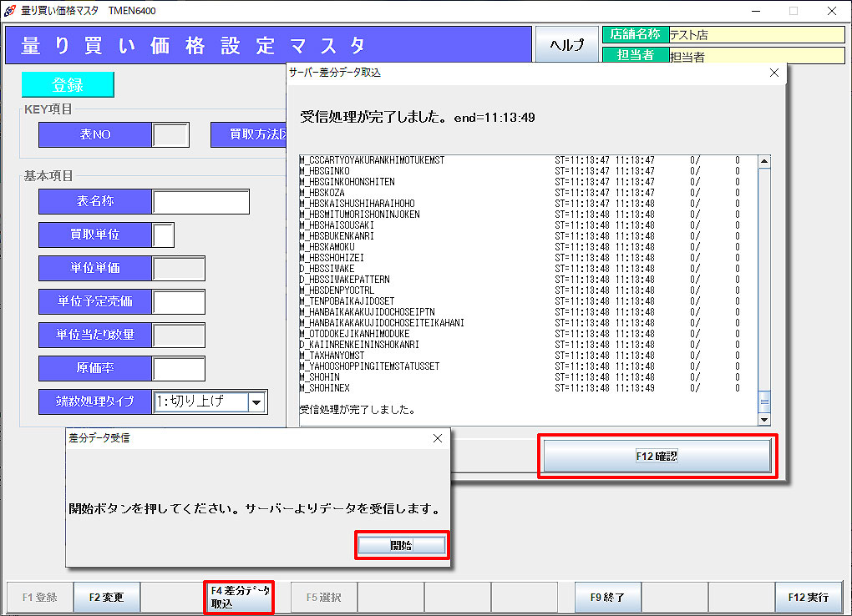Click the log scrollbar thumb
Image resolution: width=852 pixels, height=616 pixels.
764,402
